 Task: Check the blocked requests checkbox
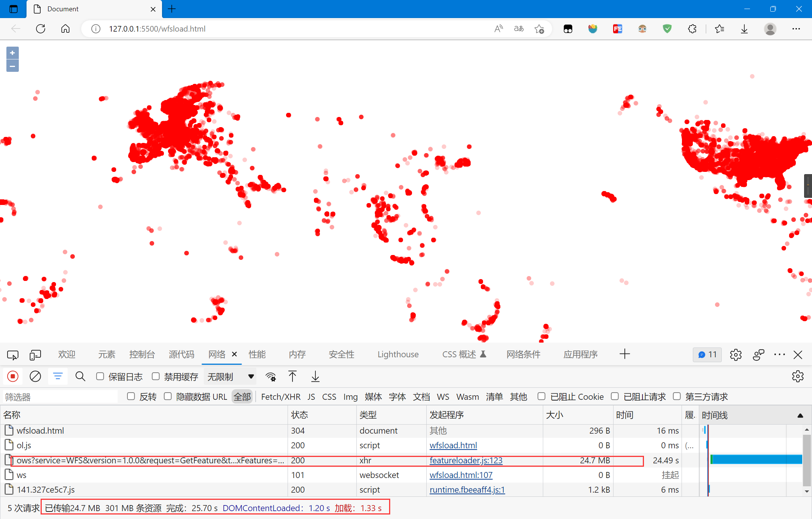point(615,396)
